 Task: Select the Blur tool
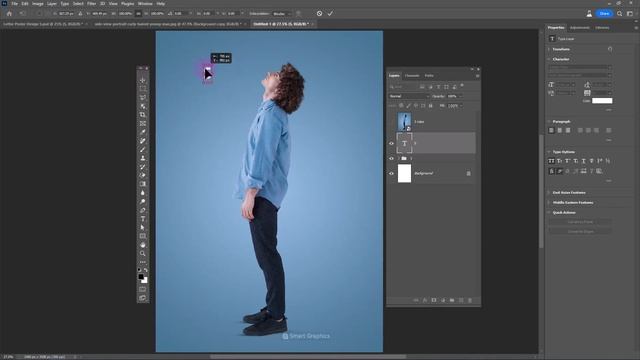point(142,193)
